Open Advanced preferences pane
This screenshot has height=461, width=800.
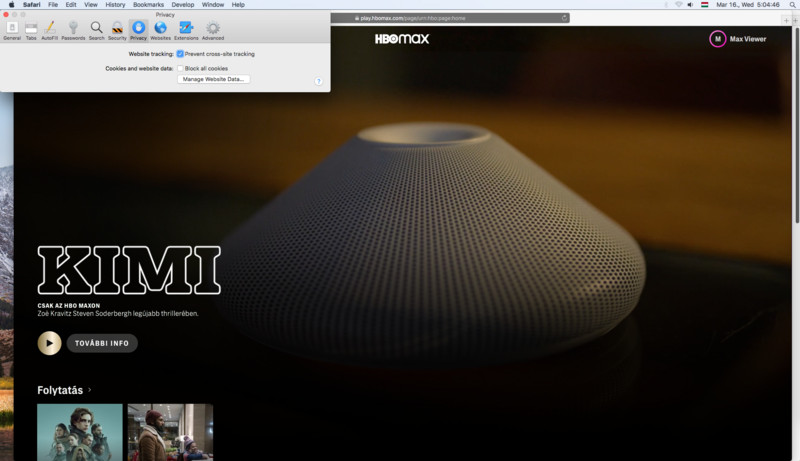213,31
